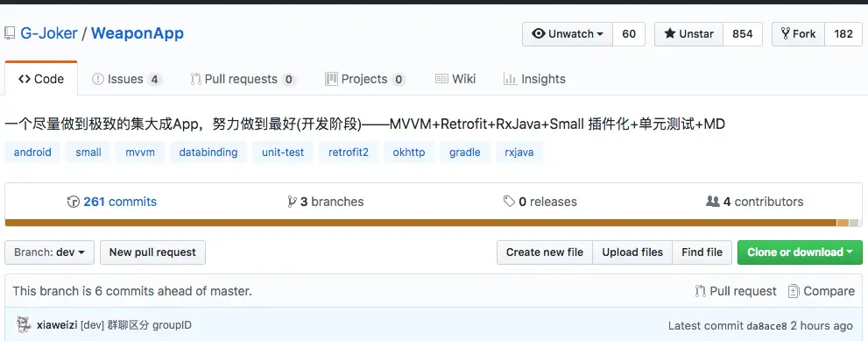Click the Create new file button
This screenshot has height=341, width=868.
click(545, 252)
